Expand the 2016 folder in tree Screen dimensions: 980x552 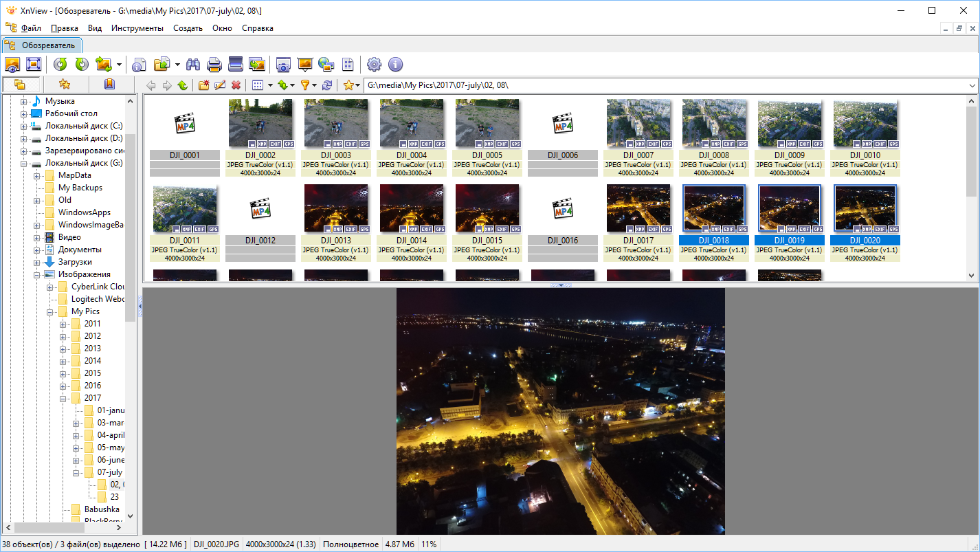coord(63,386)
